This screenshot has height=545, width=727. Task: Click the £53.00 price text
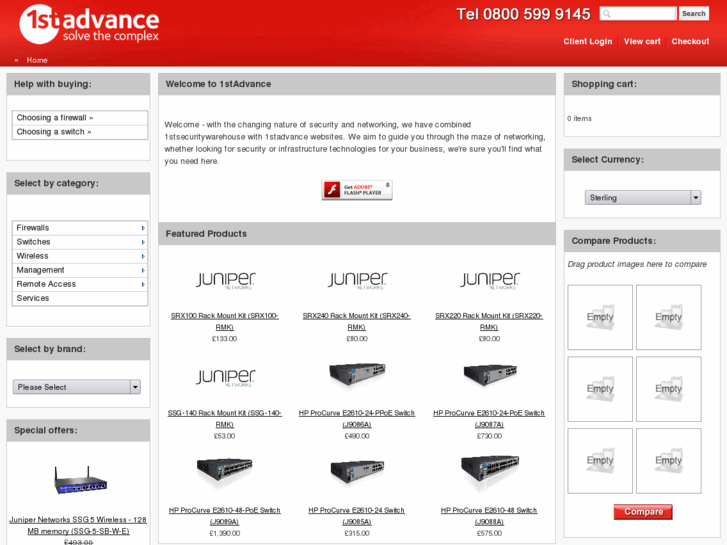(224, 436)
